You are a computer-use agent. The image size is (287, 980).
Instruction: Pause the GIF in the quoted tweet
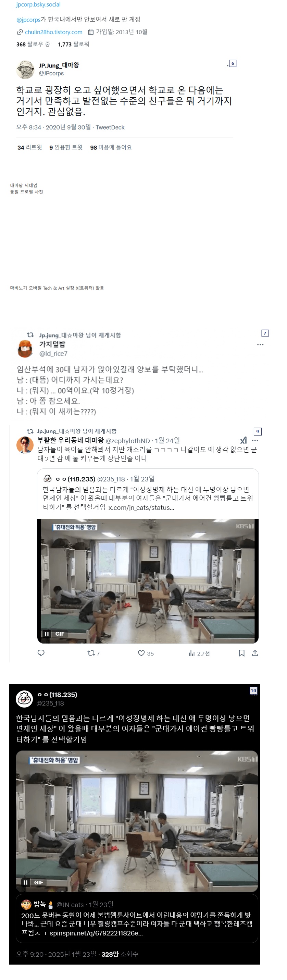(47, 634)
